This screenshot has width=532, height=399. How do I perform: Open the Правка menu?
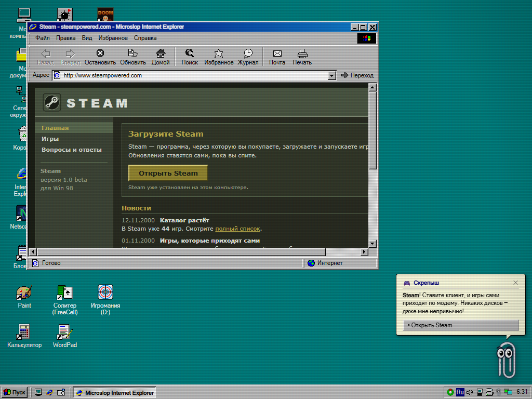click(x=66, y=38)
